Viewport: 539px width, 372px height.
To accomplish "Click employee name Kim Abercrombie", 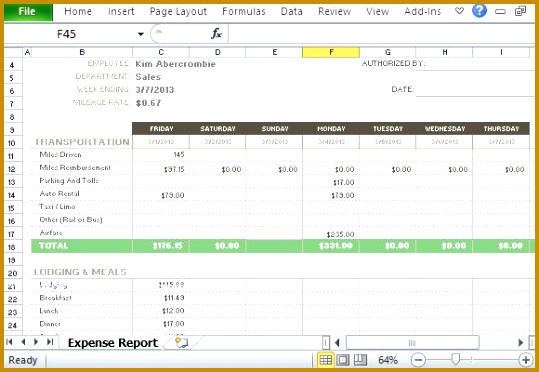I will (x=176, y=64).
